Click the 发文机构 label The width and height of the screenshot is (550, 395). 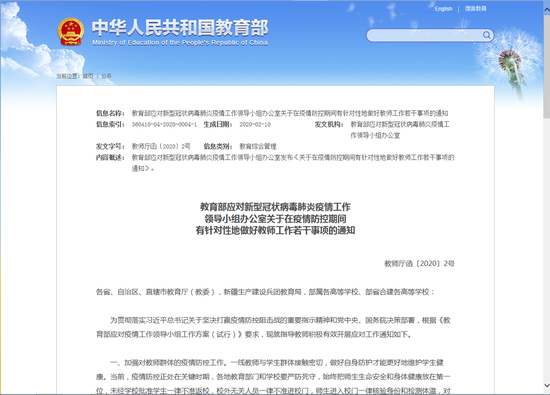329,125
